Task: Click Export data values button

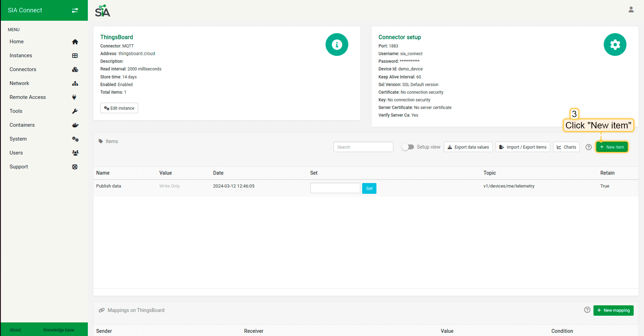Action: (x=468, y=147)
